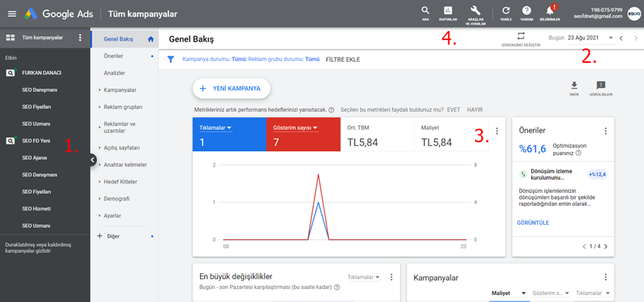Select the Ort. TBM metric tile
The height and width of the screenshot is (302, 644).
(377, 134)
